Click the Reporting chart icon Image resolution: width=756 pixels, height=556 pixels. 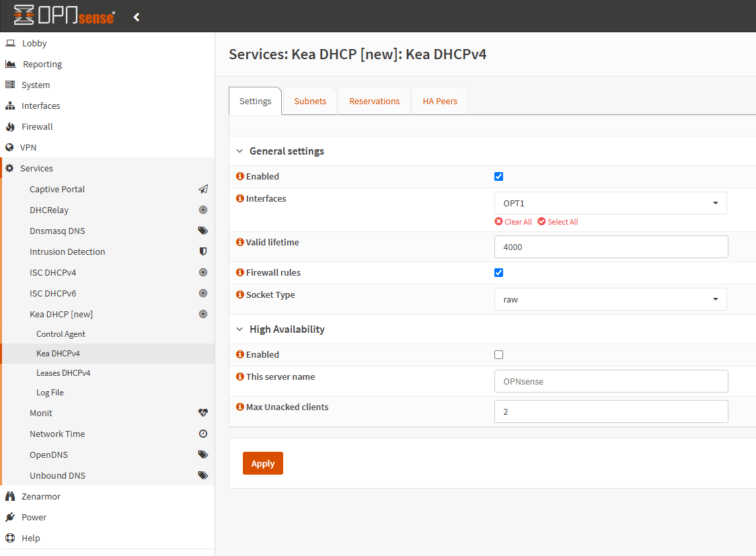pyautogui.click(x=11, y=64)
